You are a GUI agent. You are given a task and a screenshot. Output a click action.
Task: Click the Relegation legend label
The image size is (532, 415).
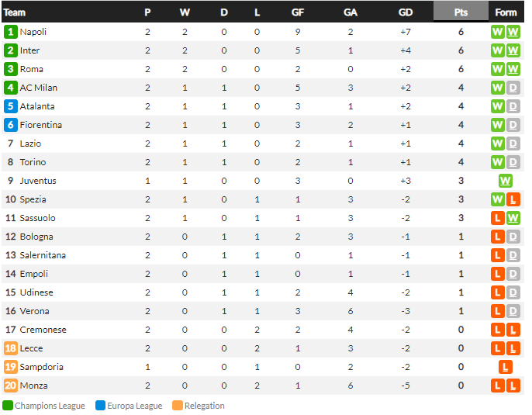204,406
